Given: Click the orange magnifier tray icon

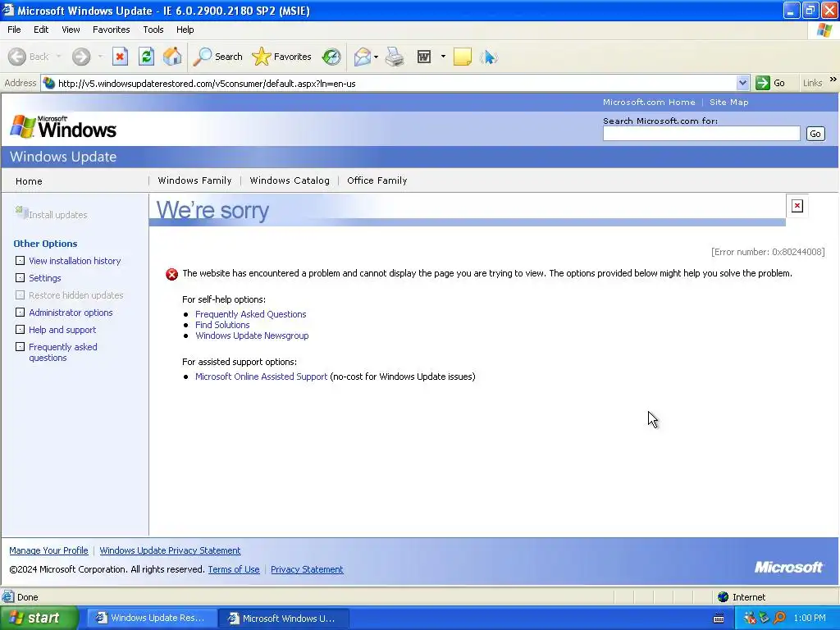Looking at the screenshot, I should click(x=779, y=619).
